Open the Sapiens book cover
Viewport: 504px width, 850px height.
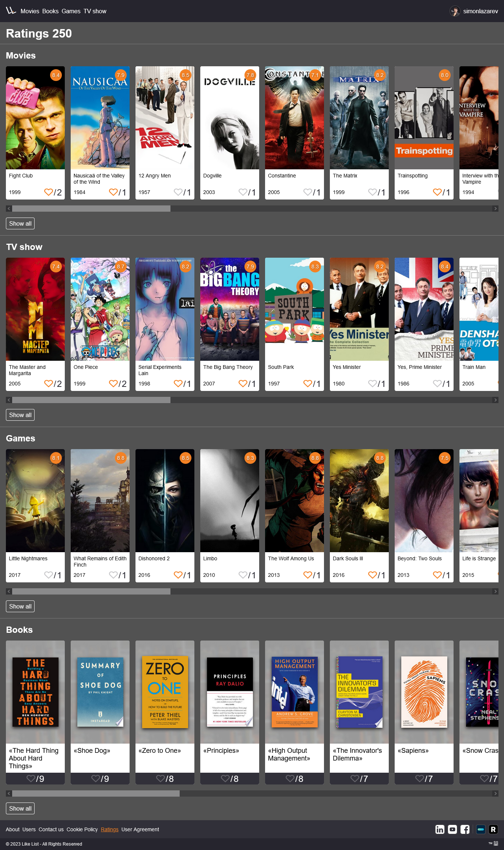coord(424,692)
